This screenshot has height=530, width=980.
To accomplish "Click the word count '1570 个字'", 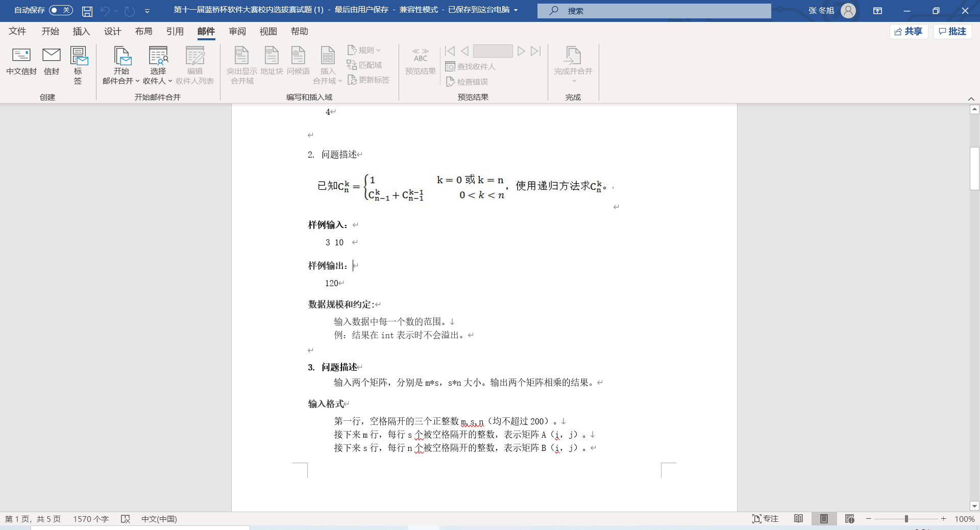I will (x=91, y=519).
